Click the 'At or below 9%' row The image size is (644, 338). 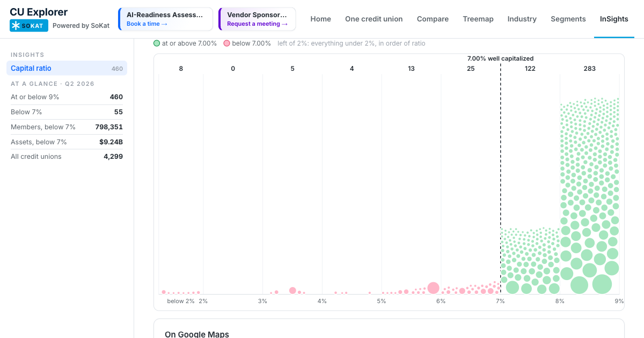[x=67, y=97]
